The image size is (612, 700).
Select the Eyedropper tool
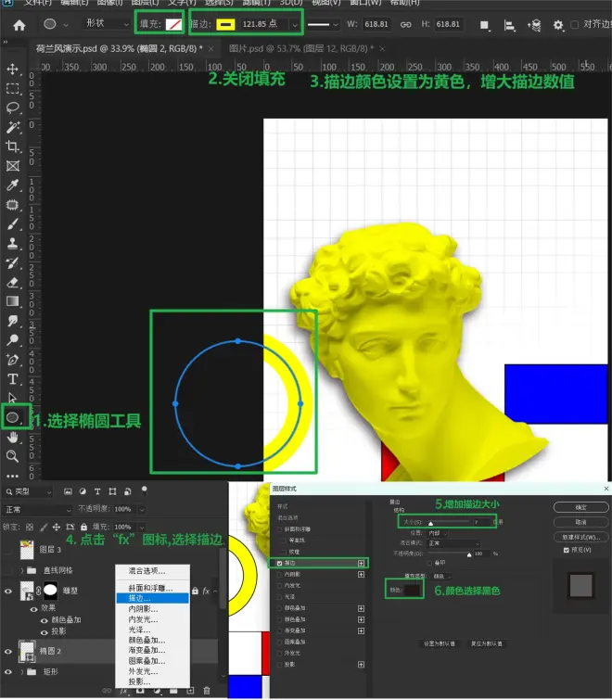pos(12,185)
